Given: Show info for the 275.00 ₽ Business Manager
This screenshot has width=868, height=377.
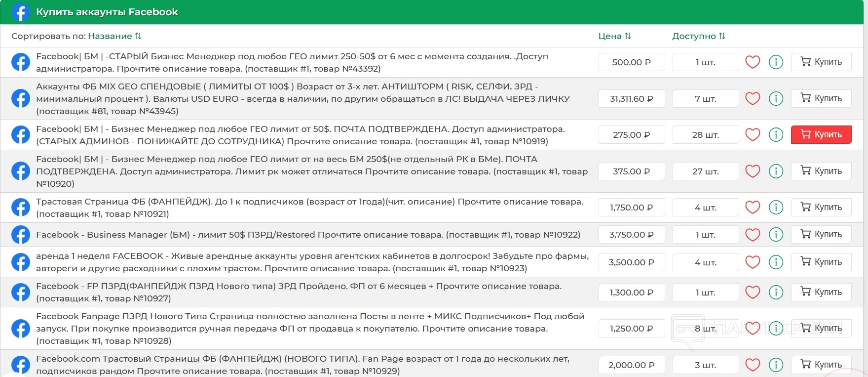Looking at the screenshot, I should [x=776, y=135].
